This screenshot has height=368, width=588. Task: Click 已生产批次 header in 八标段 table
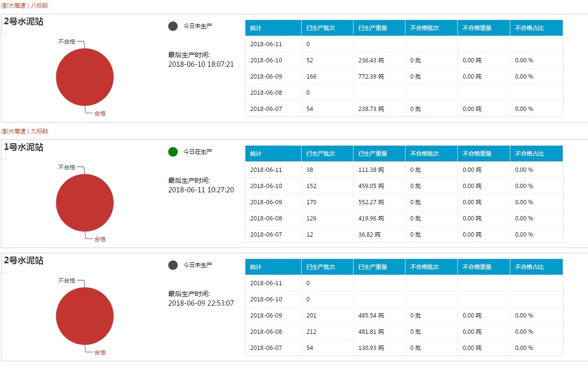321,28
